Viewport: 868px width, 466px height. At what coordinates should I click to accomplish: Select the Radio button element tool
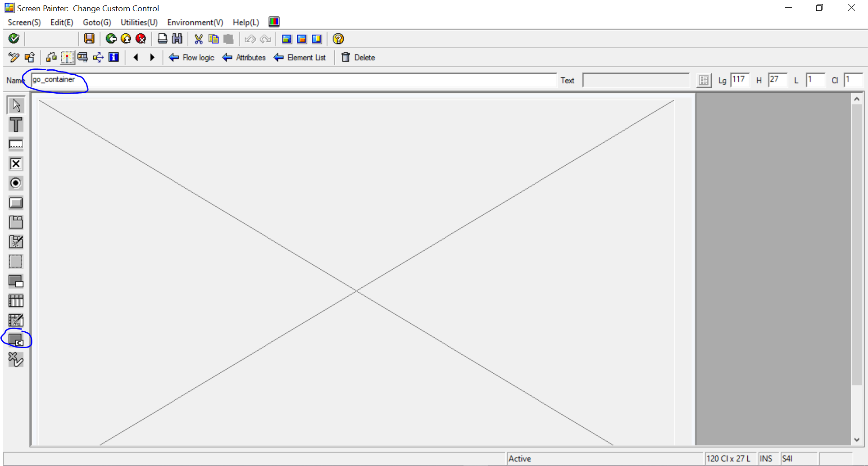(x=16, y=183)
